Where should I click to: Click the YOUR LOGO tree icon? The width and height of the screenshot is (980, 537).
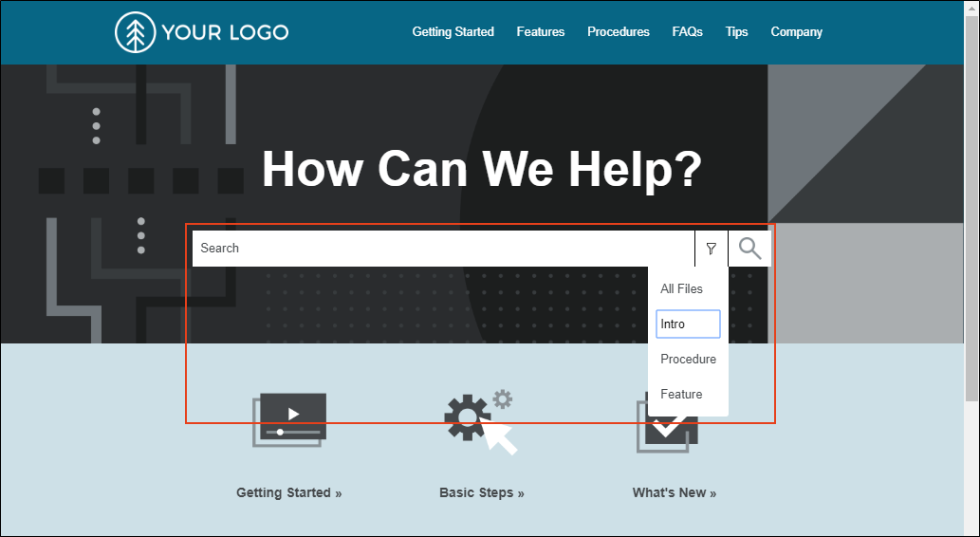point(135,32)
